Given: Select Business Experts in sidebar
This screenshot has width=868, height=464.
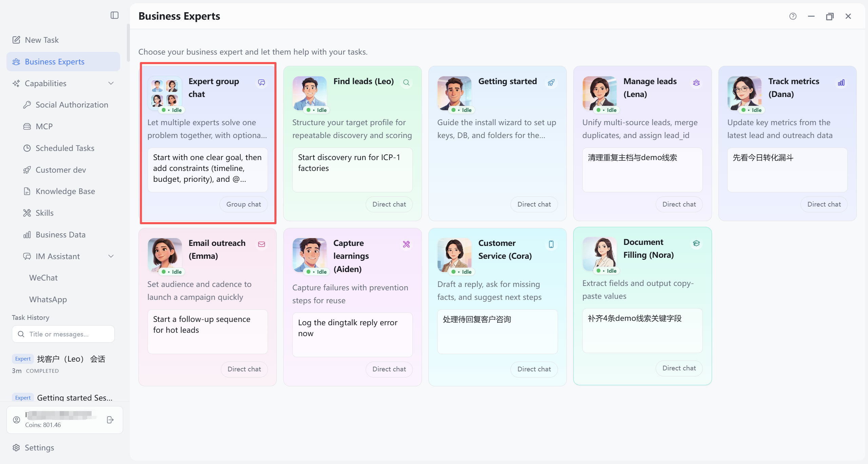Looking at the screenshot, I should point(63,62).
